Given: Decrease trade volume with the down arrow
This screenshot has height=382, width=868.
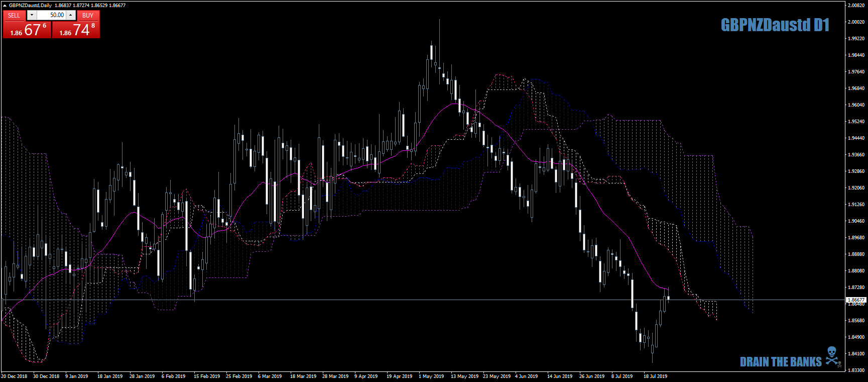Looking at the screenshot, I should point(32,15).
